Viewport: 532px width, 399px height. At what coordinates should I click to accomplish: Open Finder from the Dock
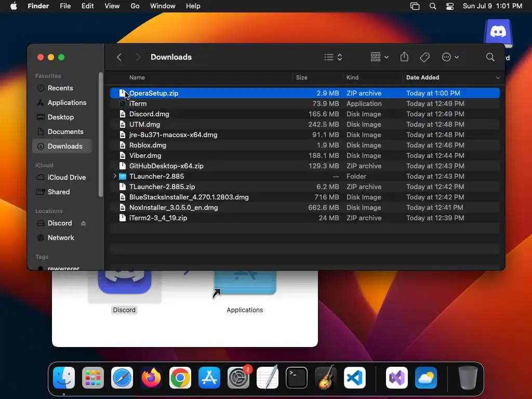pyautogui.click(x=64, y=378)
